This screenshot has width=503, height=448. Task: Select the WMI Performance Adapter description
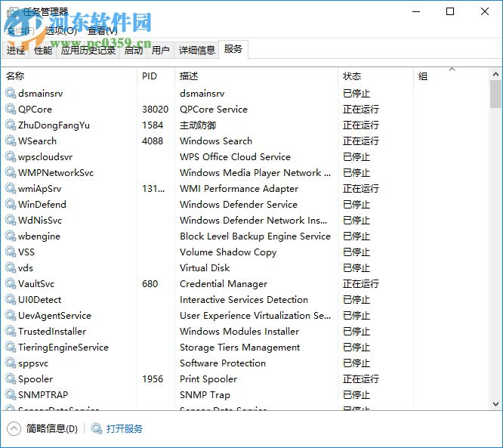point(239,189)
